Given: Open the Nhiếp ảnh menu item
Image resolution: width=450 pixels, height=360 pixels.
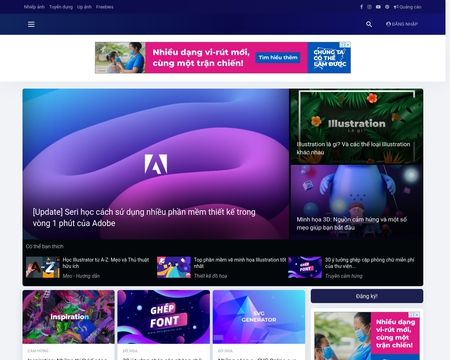Looking at the screenshot, I should [34, 7].
